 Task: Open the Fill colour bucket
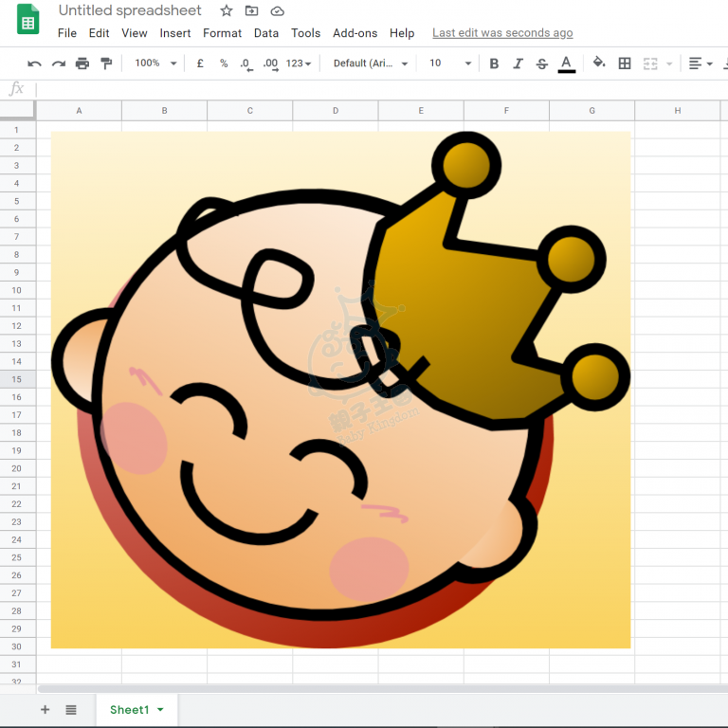click(x=598, y=64)
